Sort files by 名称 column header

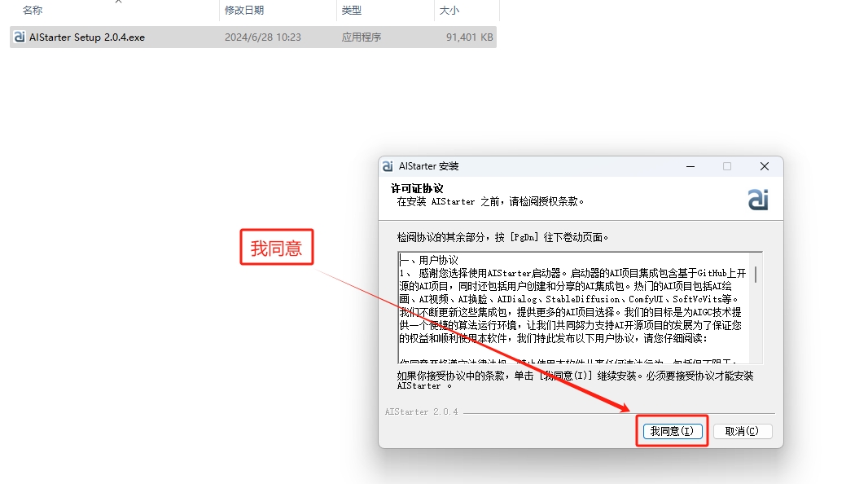[x=33, y=10]
